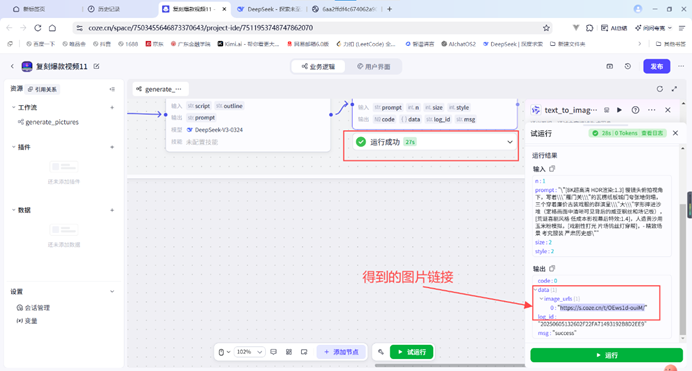Auto-arrange nodes with the grid layout icon
Viewport: 692px width, 371px height.
(289, 352)
